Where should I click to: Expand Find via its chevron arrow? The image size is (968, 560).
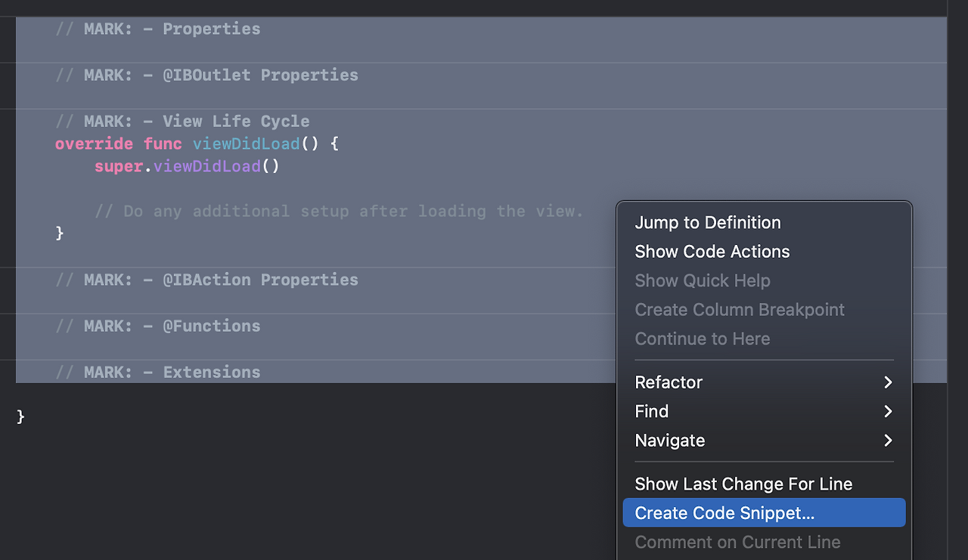coord(889,411)
